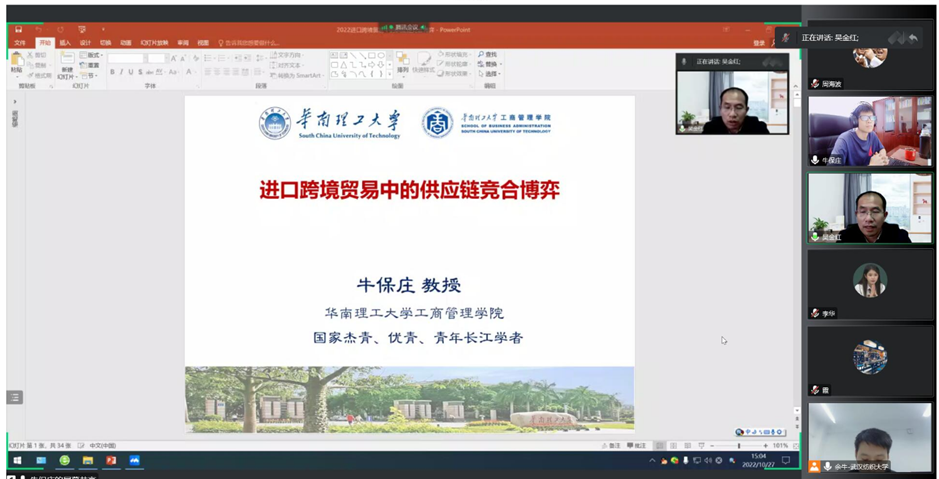
Task: Expand the shapes gallery dropdown
Action: click(x=388, y=74)
